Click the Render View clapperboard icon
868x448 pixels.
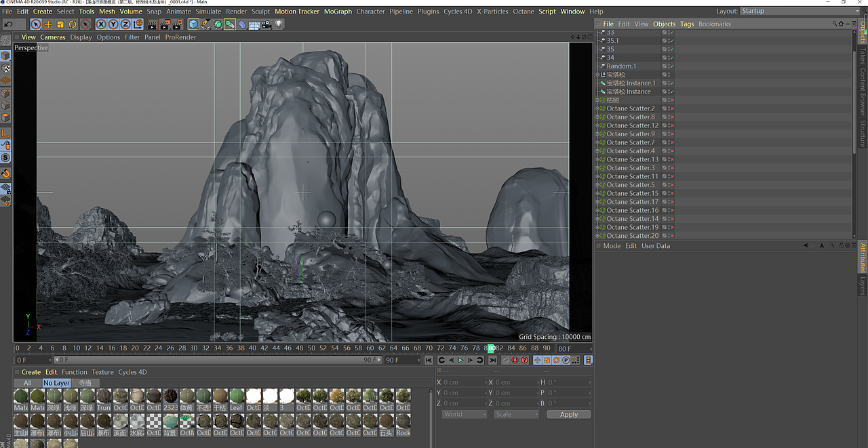click(x=153, y=24)
